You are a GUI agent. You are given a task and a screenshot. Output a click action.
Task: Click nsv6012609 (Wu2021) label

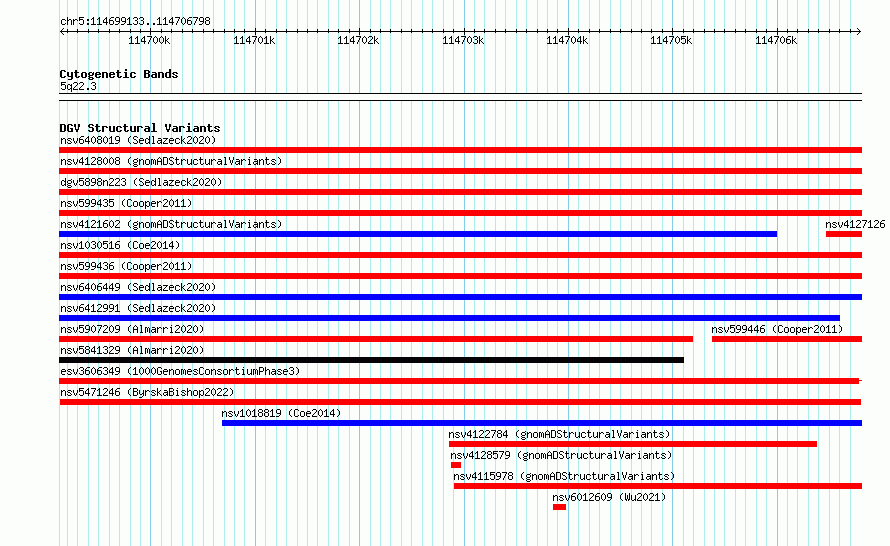pos(609,497)
